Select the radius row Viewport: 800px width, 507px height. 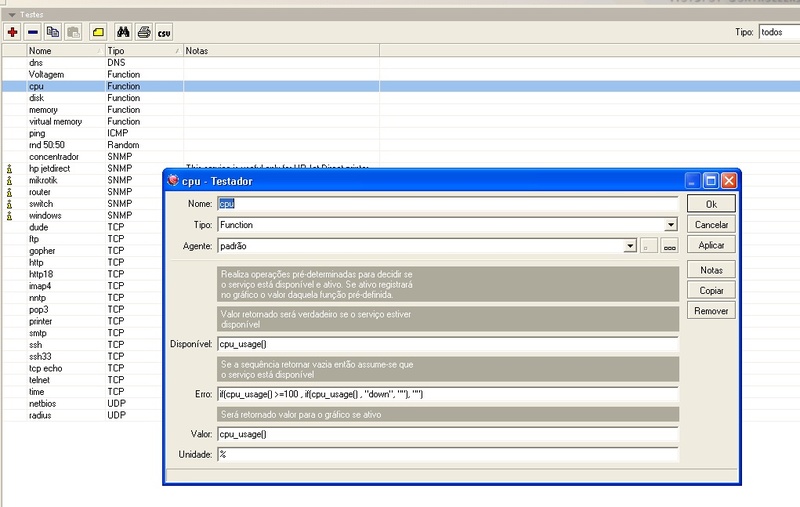(x=82, y=416)
